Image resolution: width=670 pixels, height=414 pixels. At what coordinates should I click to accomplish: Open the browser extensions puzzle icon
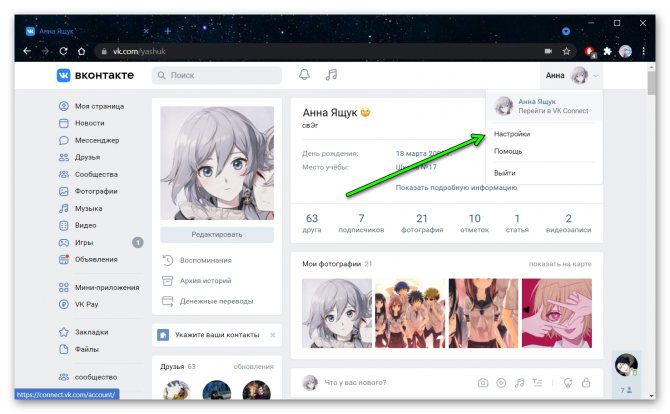[607, 51]
